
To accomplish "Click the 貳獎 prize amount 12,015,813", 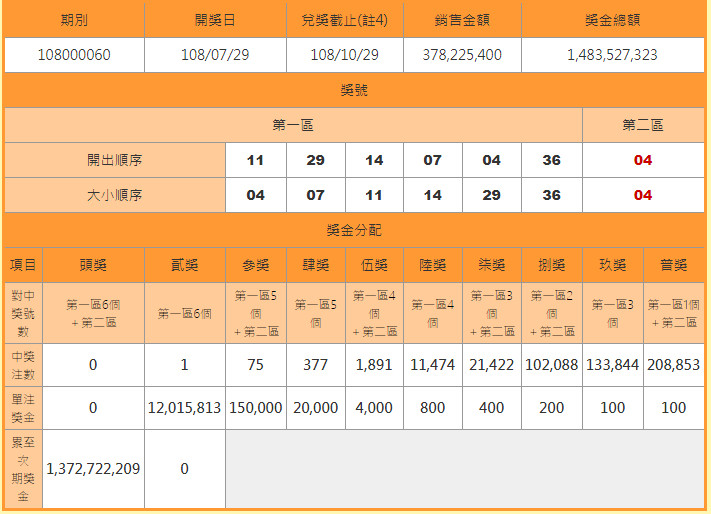I will [184, 408].
